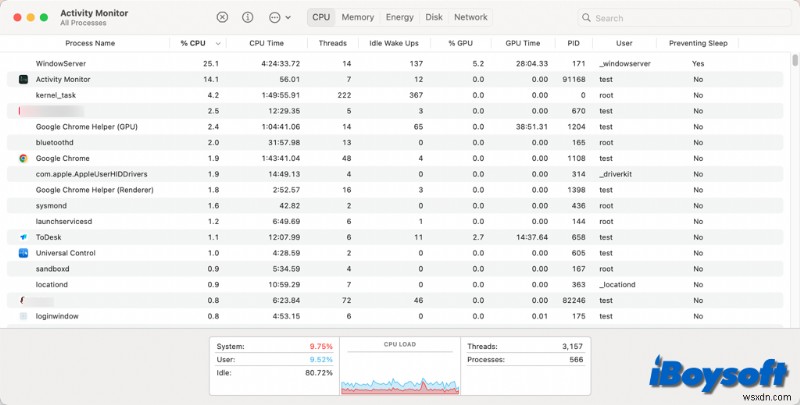800x405 pixels.
Task: Select the WindowServer process row
Action: [x=395, y=64]
